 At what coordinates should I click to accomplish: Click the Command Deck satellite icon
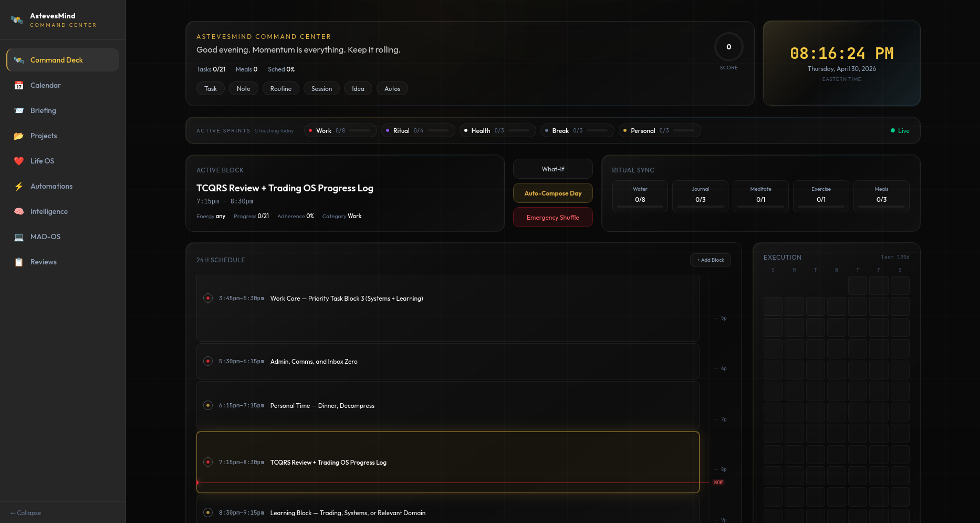pyautogui.click(x=19, y=60)
